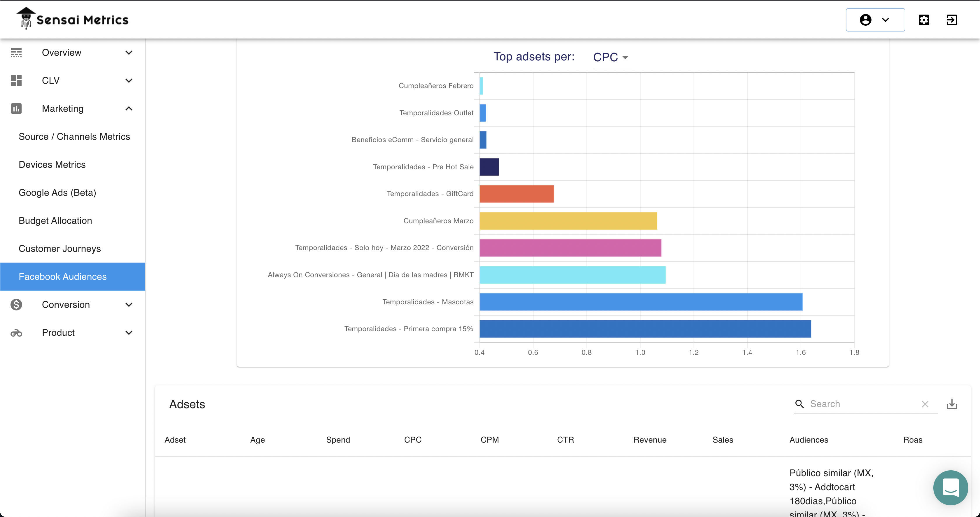Click the Temporalidades - Pre Hot Sale bar
Image resolution: width=980 pixels, height=517 pixels.
tap(489, 167)
